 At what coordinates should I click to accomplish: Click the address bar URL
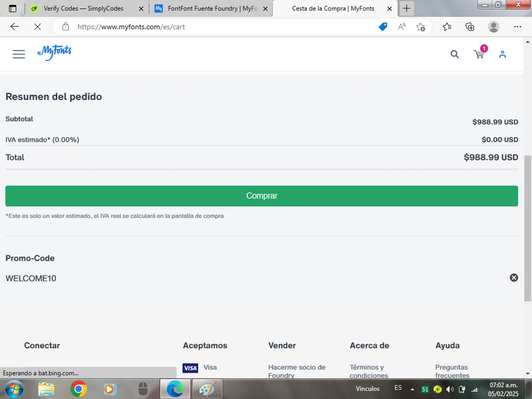[x=131, y=27]
